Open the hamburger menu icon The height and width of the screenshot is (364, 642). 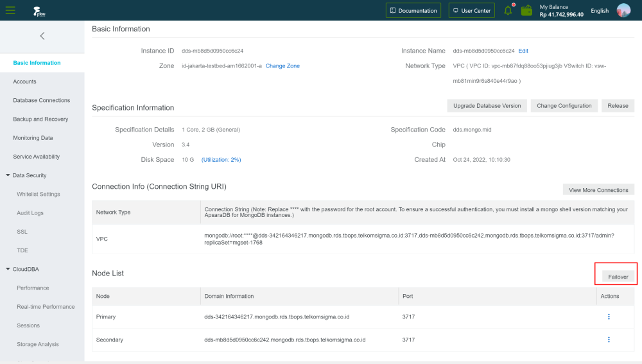(10, 10)
